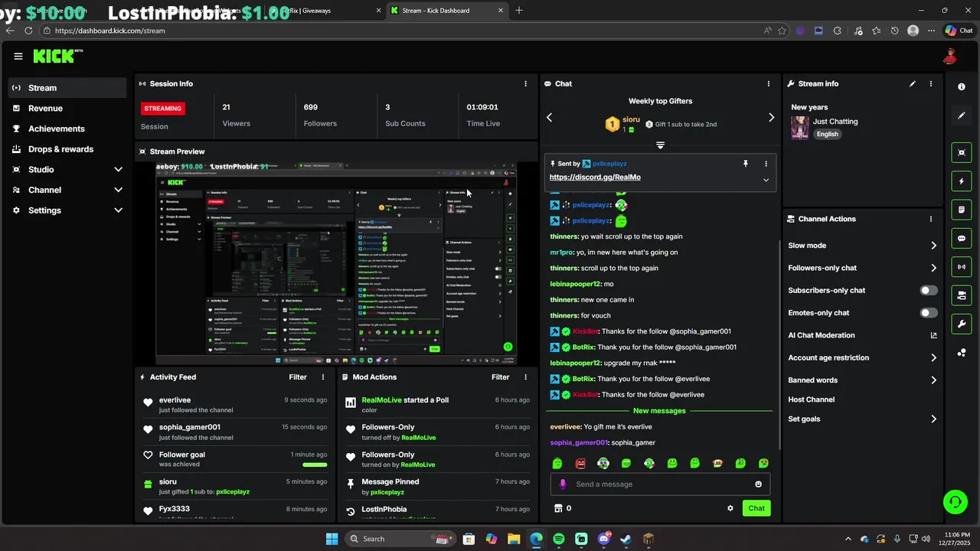Viewport: 980px width, 551px height.
Task: Show next top gifter with right arrow
Action: click(x=771, y=117)
